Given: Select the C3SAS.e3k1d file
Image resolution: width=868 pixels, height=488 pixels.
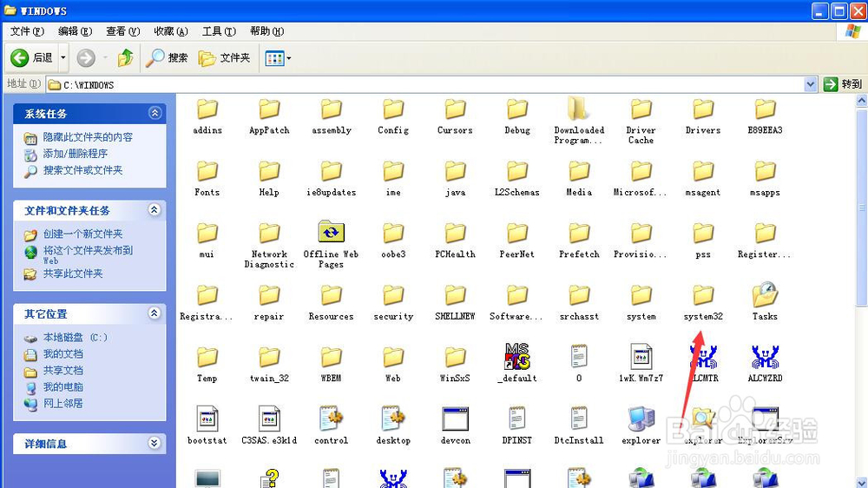Looking at the screenshot, I should [269, 426].
